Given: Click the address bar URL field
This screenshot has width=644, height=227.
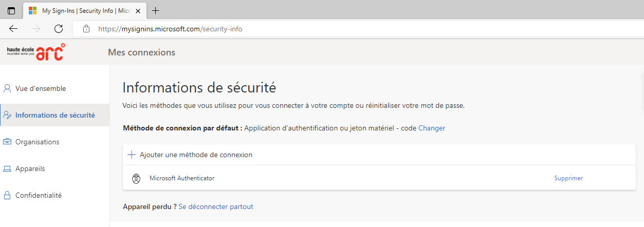Looking at the screenshot, I should point(360,29).
